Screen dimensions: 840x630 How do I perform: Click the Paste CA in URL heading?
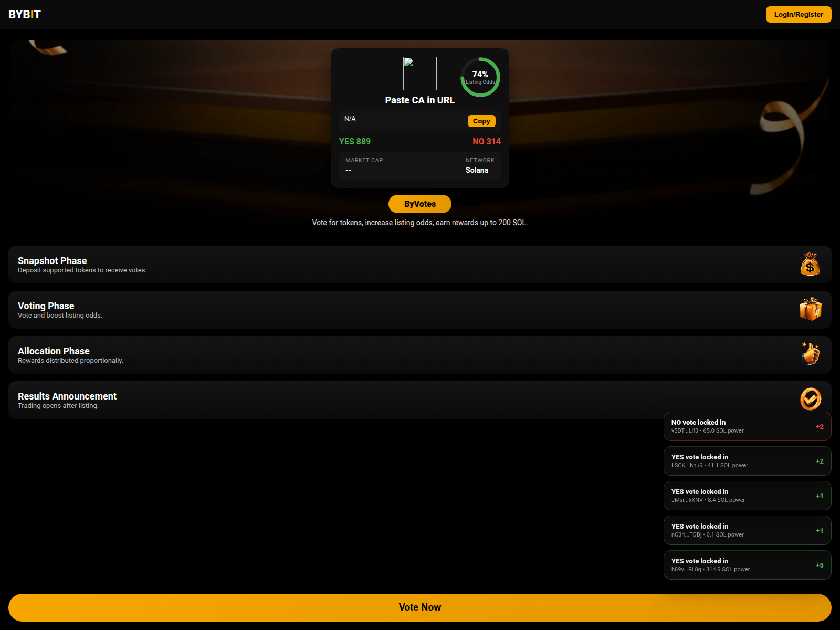420,100
